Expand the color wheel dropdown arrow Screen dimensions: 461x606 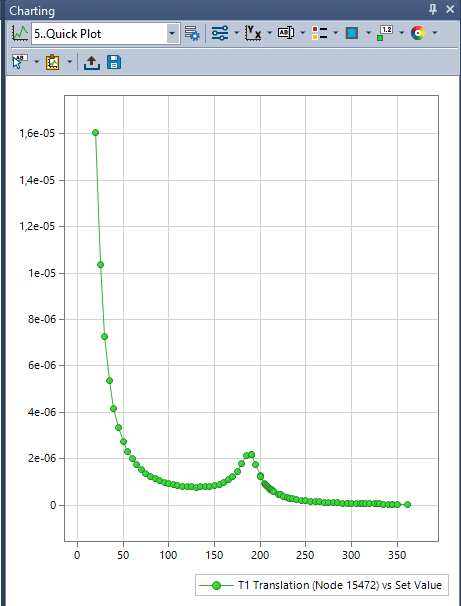click(x=434, y=33)
